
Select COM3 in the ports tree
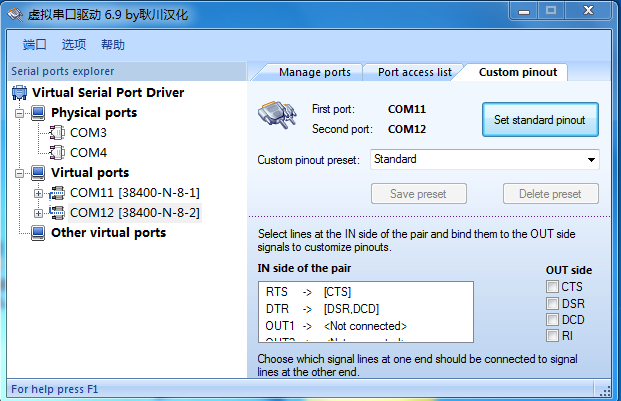click(x=88, y=133)
